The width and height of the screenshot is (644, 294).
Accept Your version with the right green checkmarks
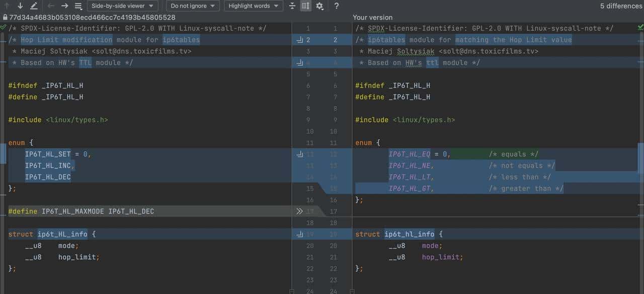(640, 28)
